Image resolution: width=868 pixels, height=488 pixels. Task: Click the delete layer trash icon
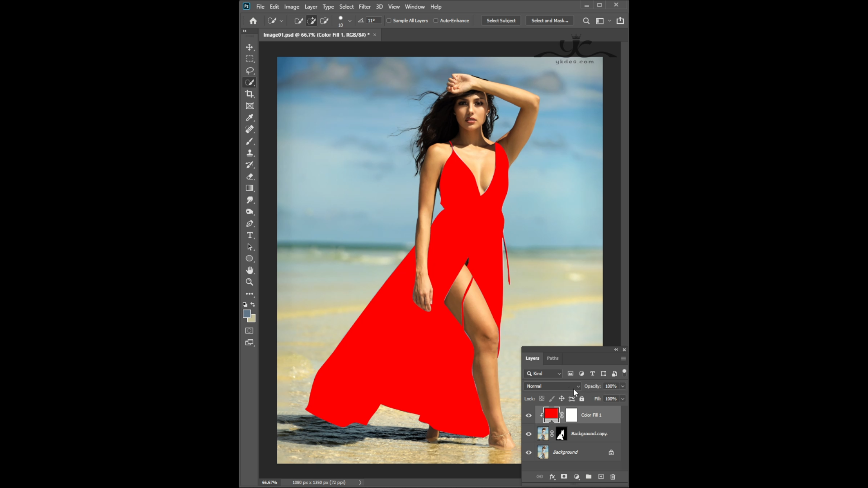tap(613, 477)
